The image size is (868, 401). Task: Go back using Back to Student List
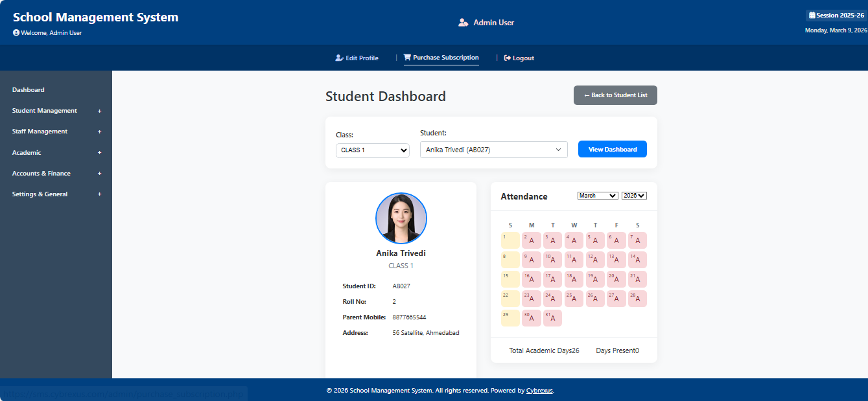(x=615, y=95)
